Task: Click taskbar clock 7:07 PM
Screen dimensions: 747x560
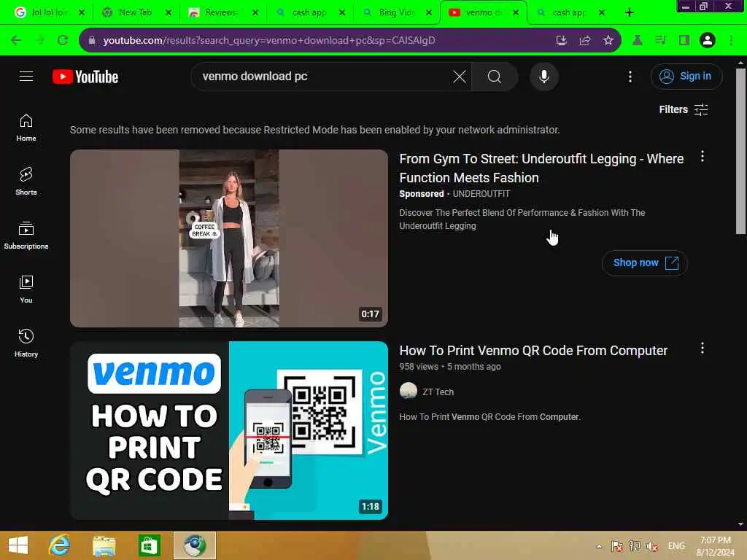Action: tap(716, 546)
